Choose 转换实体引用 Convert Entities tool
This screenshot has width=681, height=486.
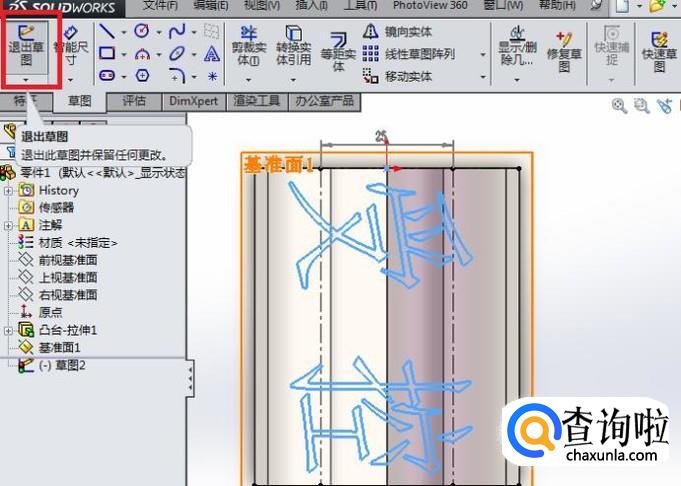pos(294,46)
